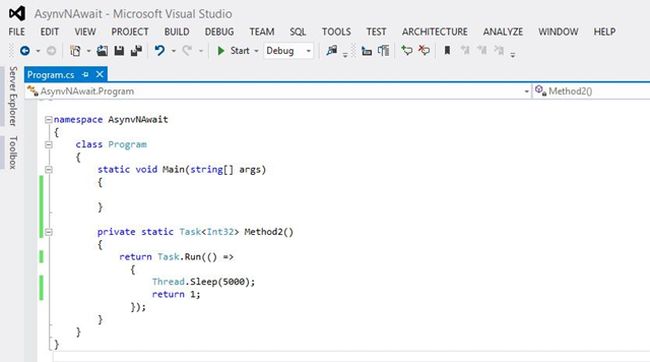Click the Redo icon
Image resolution: width=650 pixels, height=362 pixels.
coord(187,51)
